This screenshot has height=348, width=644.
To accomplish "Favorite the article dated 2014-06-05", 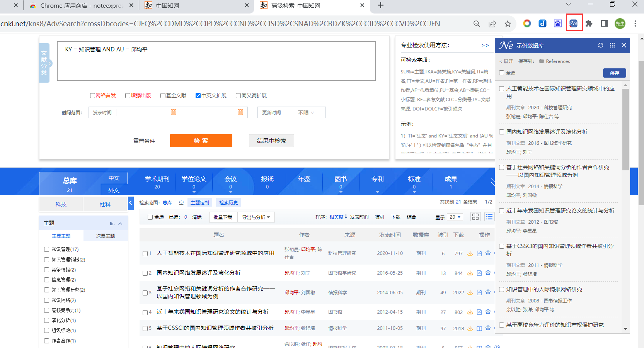I will pos(488,292).
